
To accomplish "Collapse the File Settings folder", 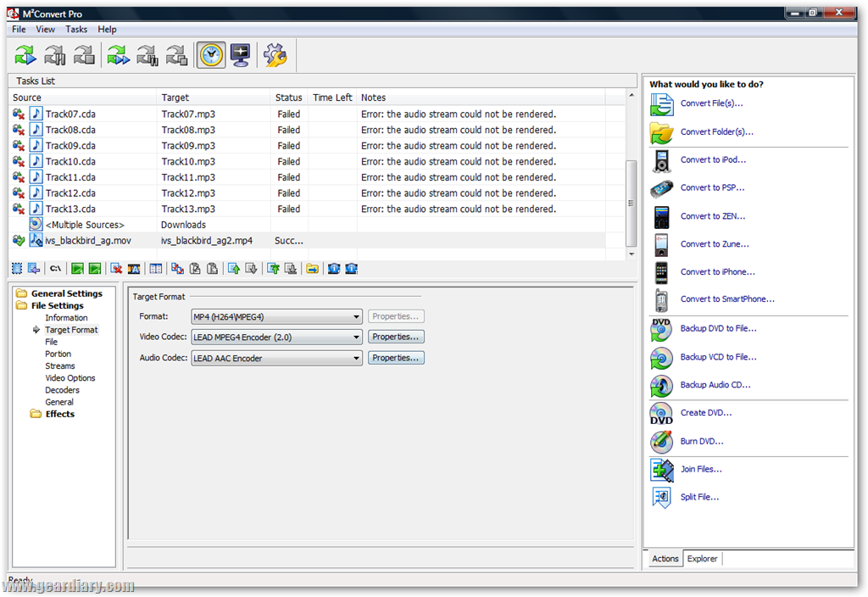I will (21, 305).
